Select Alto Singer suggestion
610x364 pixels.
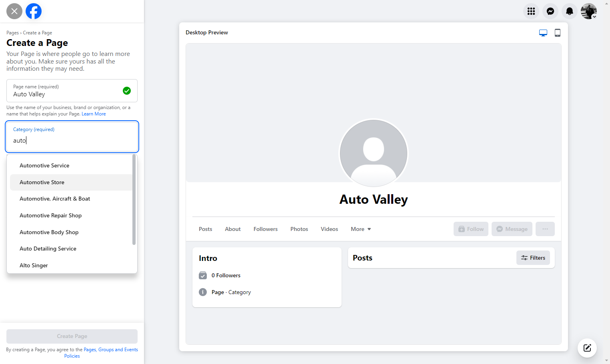[71, 265]
